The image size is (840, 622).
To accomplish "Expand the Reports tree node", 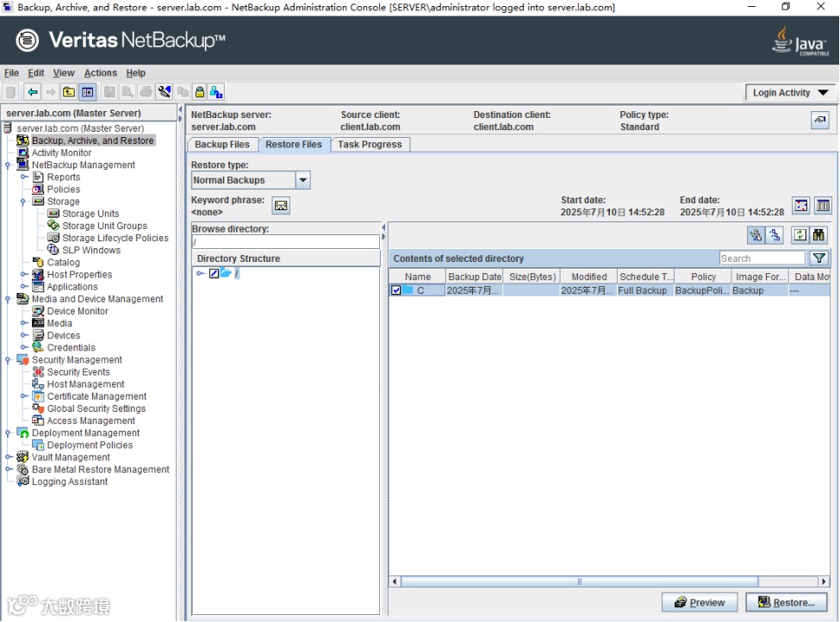I will click(23, 177).
